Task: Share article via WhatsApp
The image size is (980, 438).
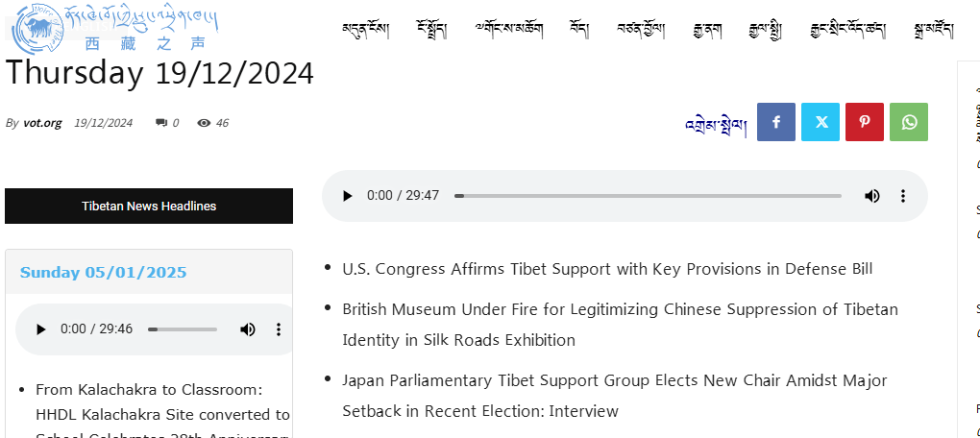Action: [x=909, y=122]
